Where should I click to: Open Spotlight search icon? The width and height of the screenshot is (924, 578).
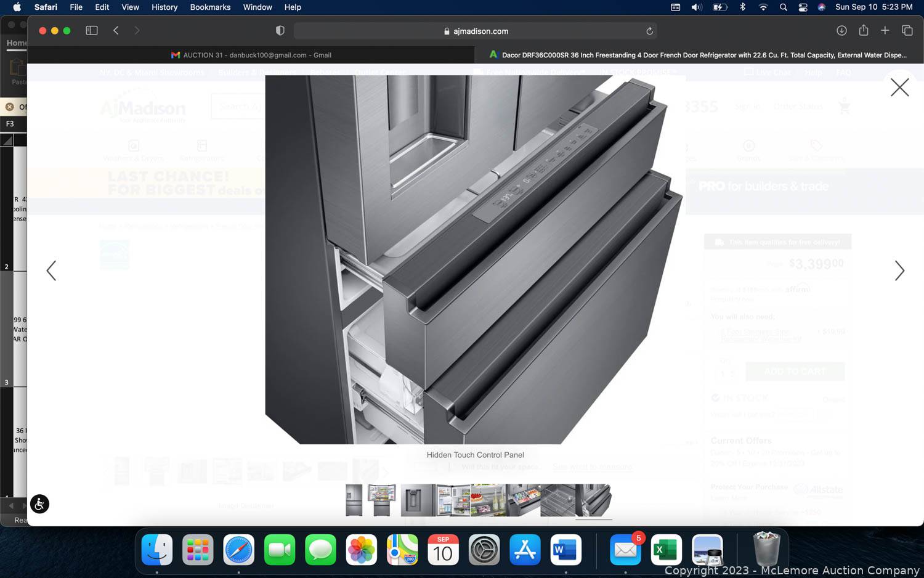783,7
